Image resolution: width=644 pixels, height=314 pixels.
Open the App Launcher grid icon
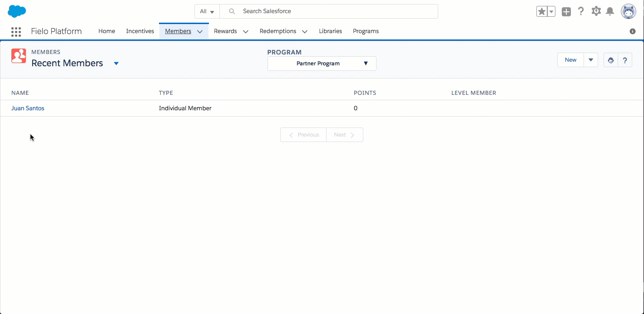(x=16, y=31)
